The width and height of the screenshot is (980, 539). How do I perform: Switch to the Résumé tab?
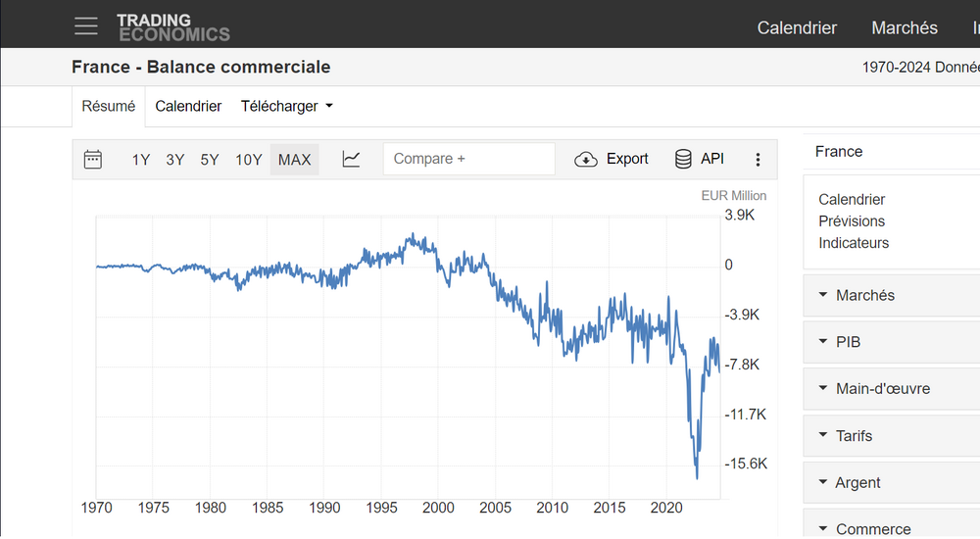pyautogui.click(x=109, y=106)
